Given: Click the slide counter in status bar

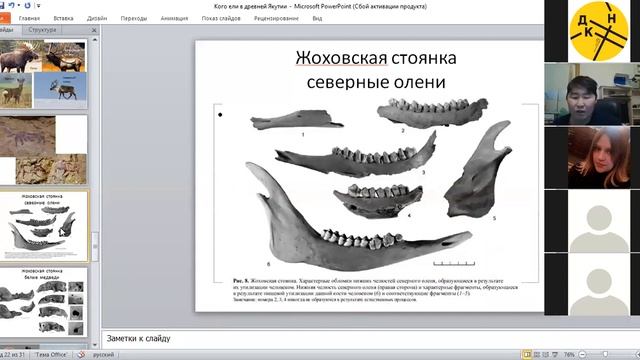Looking at the screenshot, I should point(14,355).
